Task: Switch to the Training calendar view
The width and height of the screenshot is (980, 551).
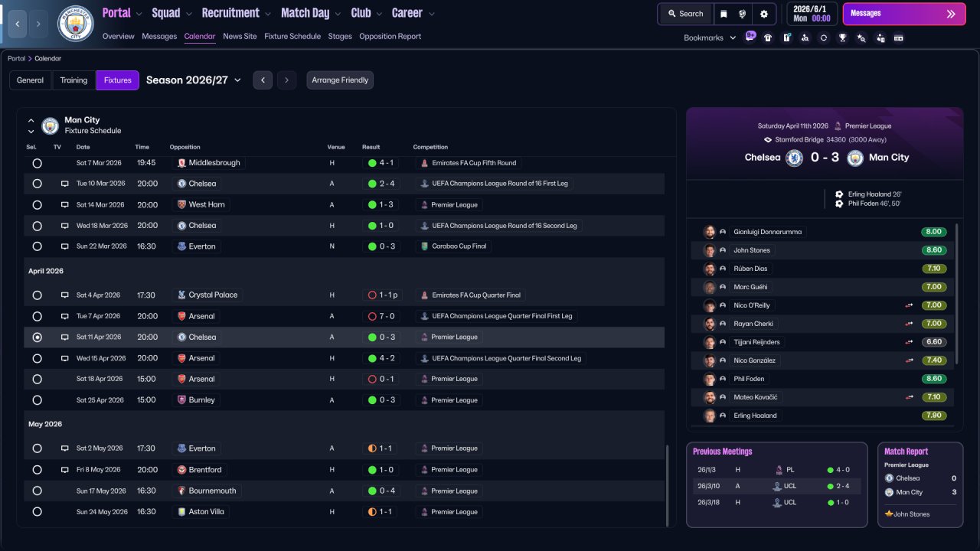Action: pos(73,80)
